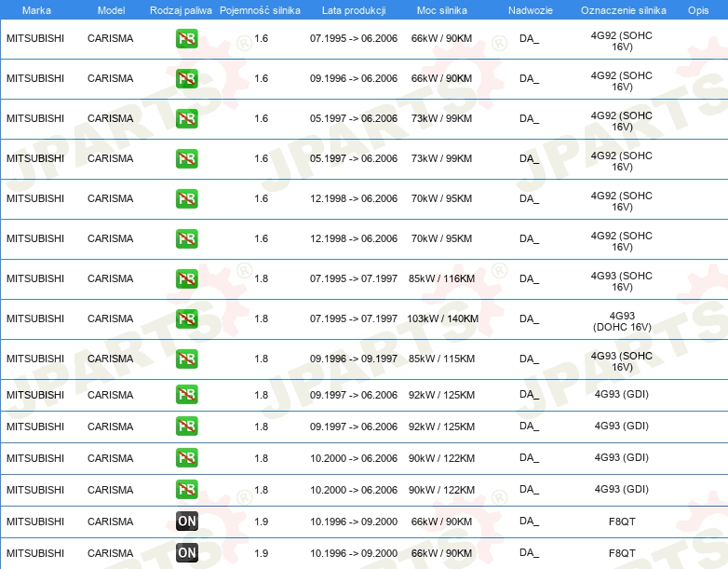Click the Lata produkcji column header
This screenshot has width=728, height=569.
click(353, 10)
